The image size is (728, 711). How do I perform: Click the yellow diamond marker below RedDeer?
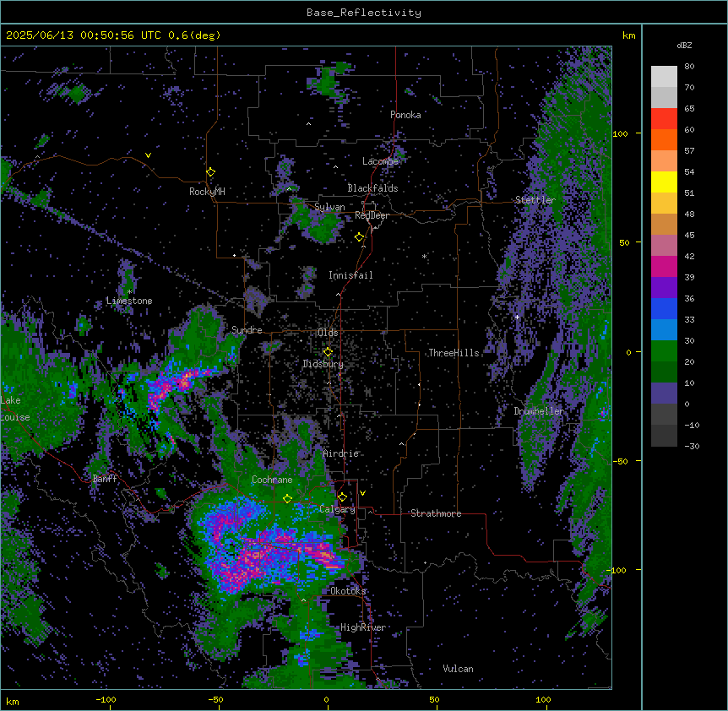359,237
